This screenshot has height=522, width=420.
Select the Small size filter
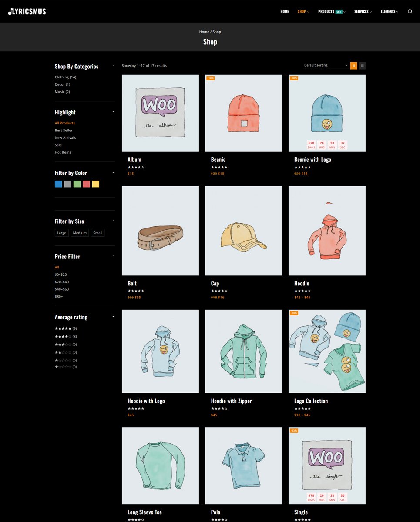coord(98,233)
